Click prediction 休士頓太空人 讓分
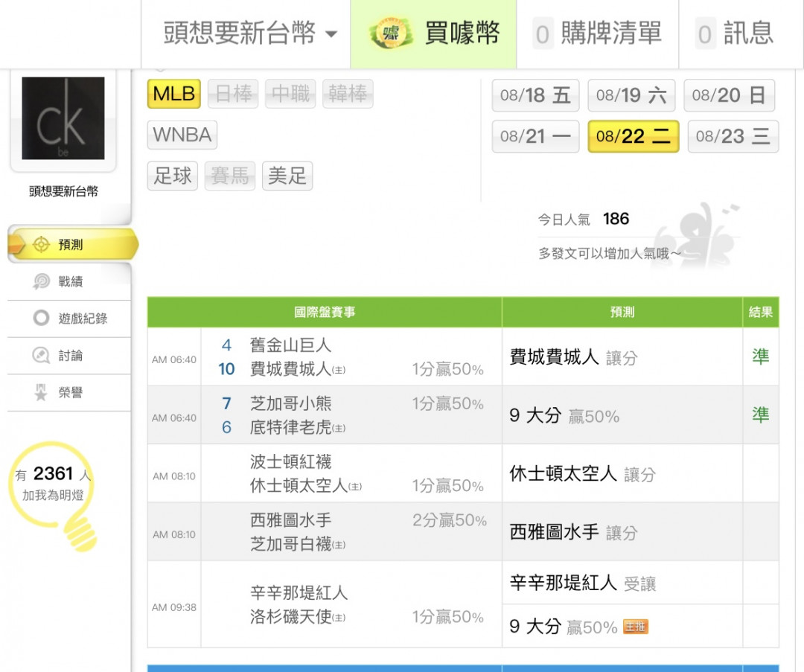804x672 pixels. tap(582, 473)
